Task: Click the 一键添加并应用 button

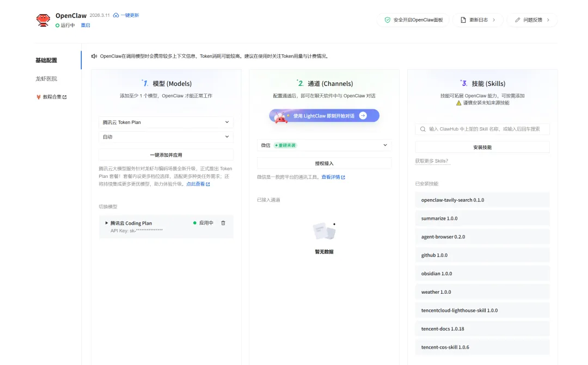Action: (166, 155)
